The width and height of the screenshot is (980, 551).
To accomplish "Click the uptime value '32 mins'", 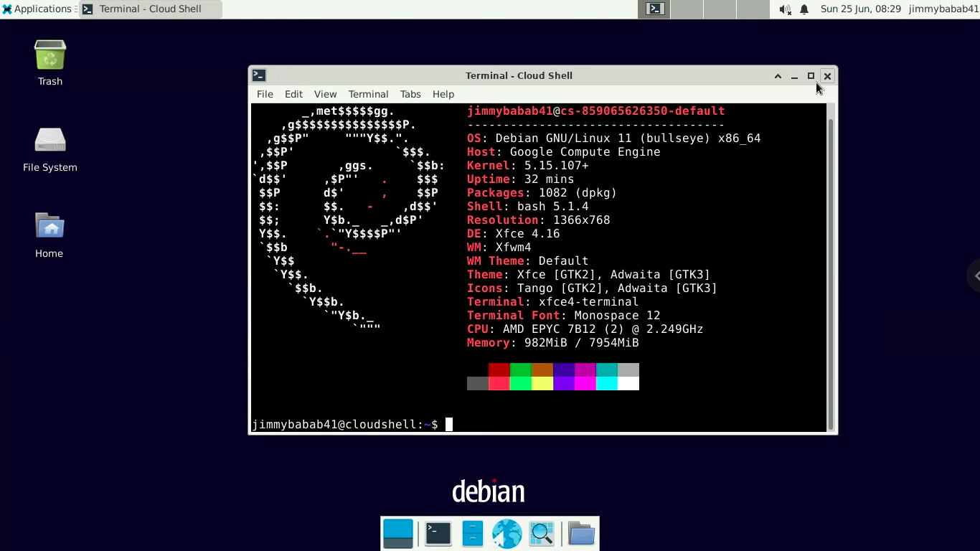I will [549, 179].
